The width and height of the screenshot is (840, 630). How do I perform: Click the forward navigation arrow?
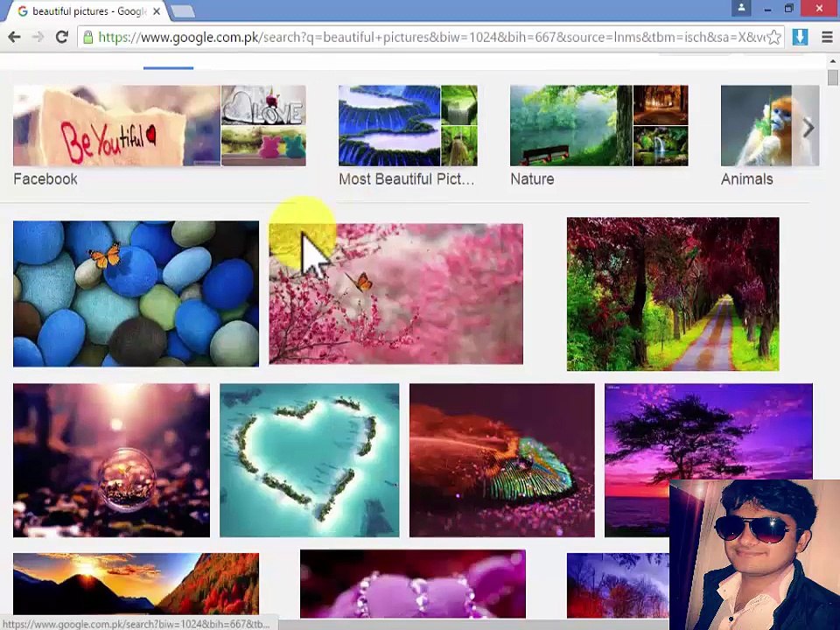pos(38,37)
